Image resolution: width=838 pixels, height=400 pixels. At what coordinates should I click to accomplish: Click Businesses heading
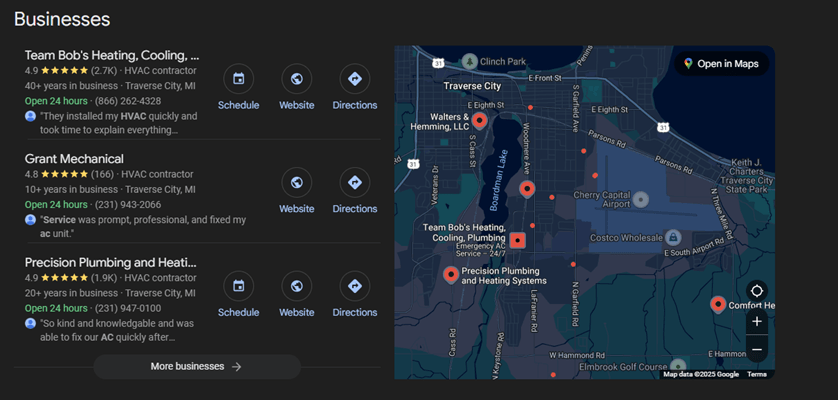coord(62,19)
